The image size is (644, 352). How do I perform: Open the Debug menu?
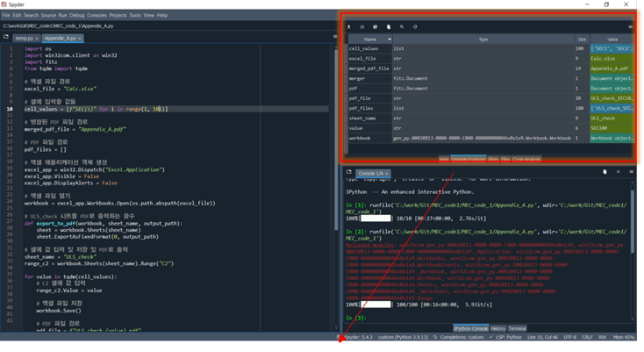point(77,15)
